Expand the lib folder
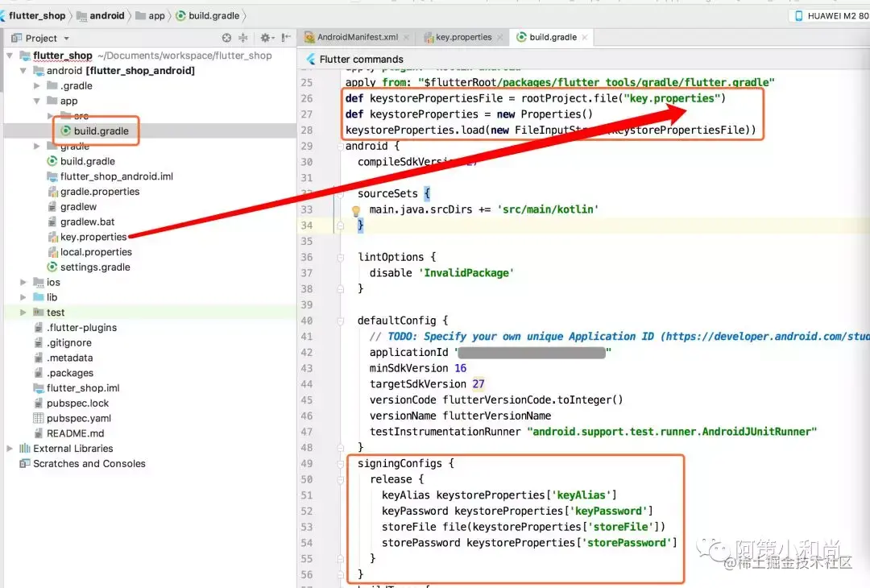Image resolution: width=870 pixels, height=588 pixels. (23, 297)
